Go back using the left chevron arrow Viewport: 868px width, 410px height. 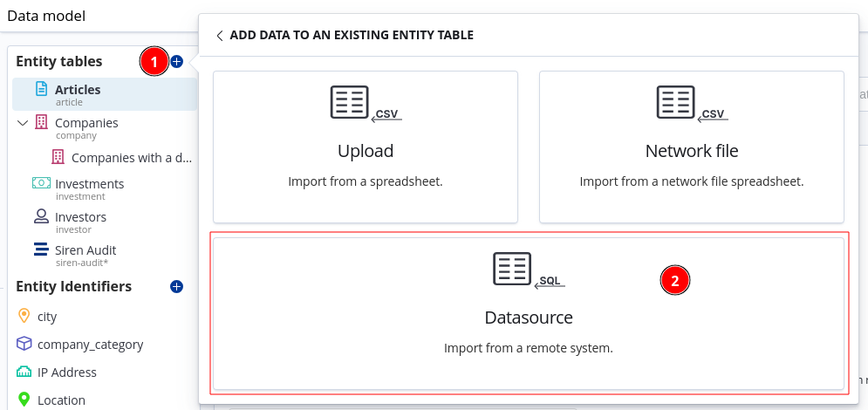(x=220, y=36)
